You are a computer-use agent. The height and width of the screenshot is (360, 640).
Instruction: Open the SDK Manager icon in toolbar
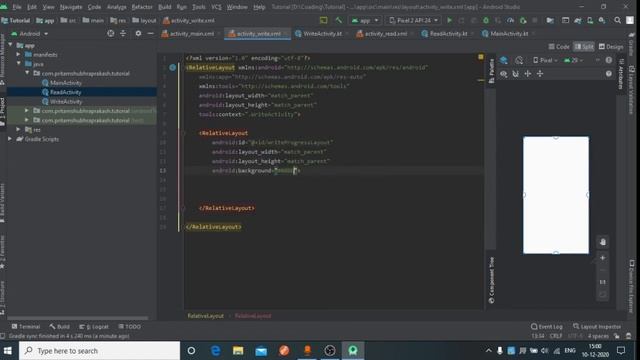602,20
